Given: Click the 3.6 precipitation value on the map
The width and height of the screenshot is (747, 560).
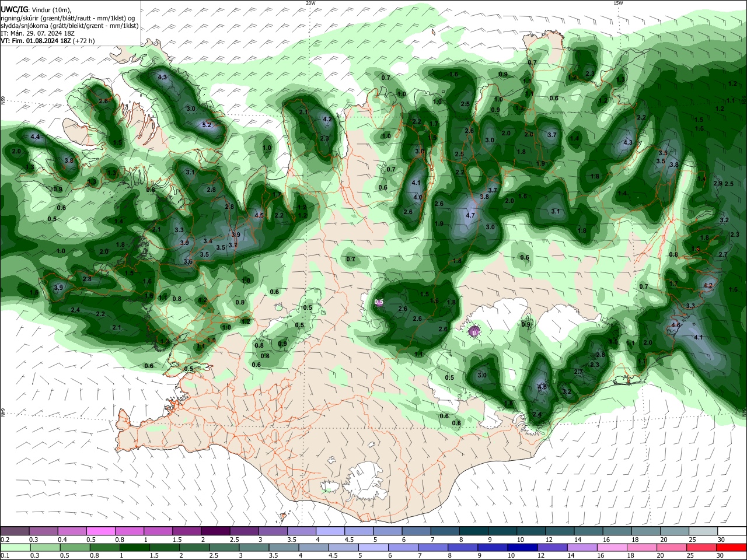Looking at the screenshot, I should [188, 262].
